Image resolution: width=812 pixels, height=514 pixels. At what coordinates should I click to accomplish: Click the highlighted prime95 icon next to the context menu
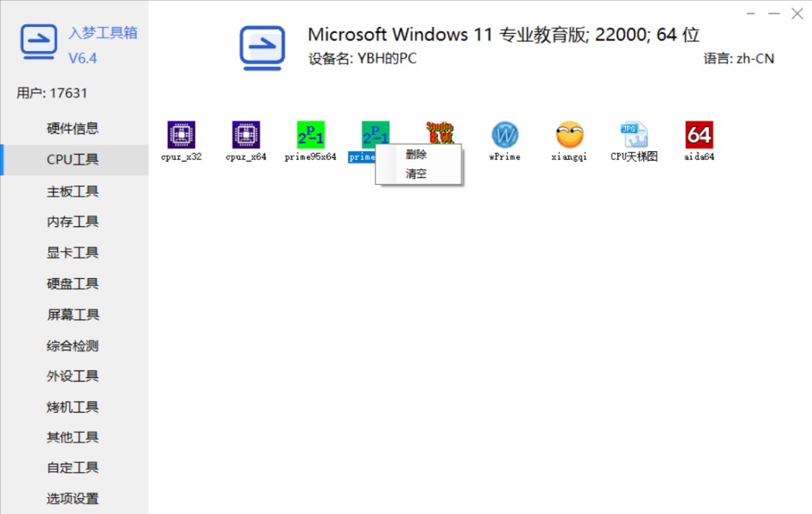(x=375, y=134)
